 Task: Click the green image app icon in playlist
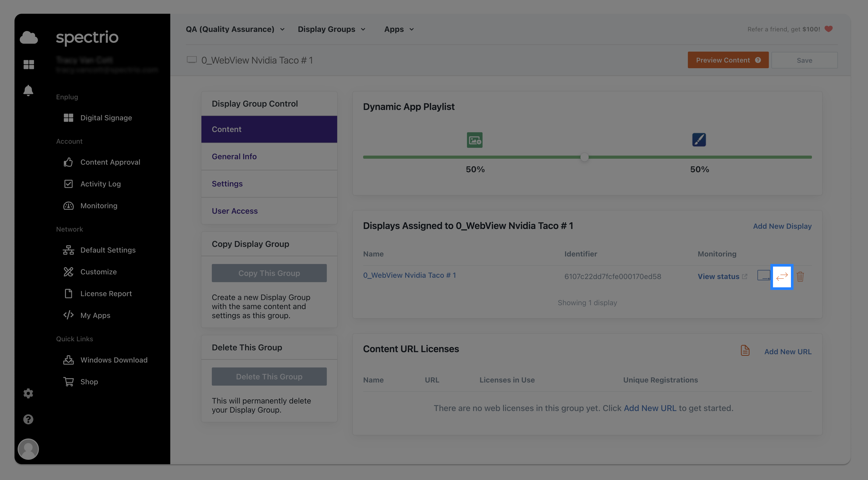click(474, 140)
